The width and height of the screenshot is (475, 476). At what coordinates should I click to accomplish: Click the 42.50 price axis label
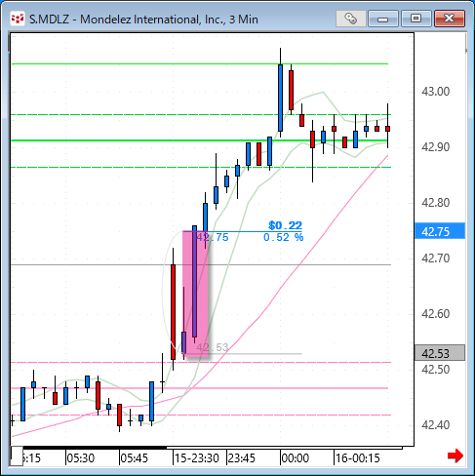tap(436, 370)
